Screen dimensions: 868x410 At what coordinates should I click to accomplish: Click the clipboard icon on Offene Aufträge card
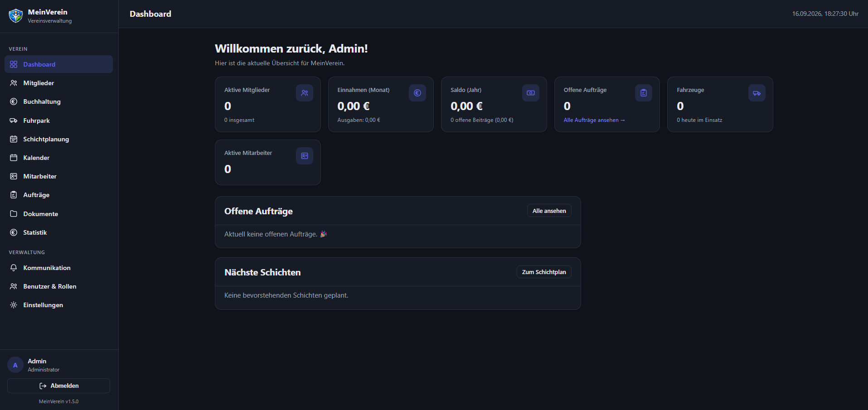coord(644,93)
